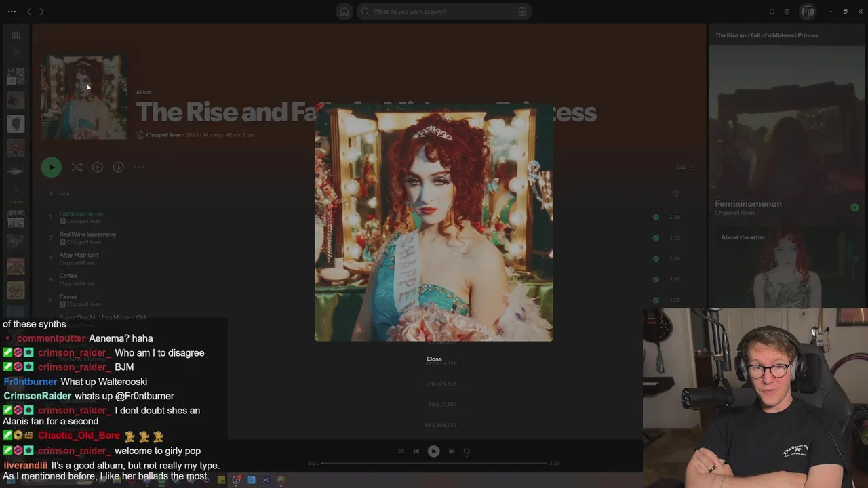Go back with the left arrow
Image resolution: width=868 pixels, height=488 pixels.
[x=29, y=12]
